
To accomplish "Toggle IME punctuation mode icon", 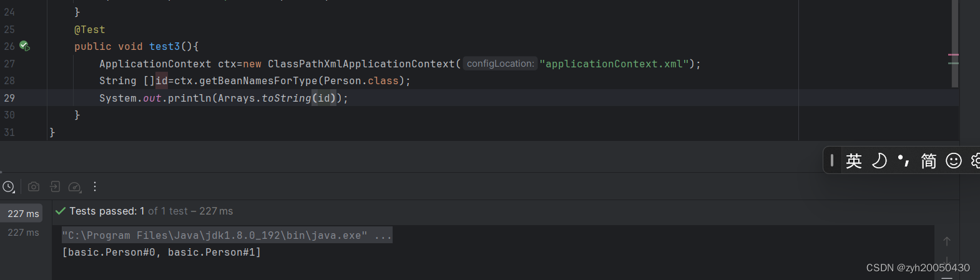I will 903,161.
